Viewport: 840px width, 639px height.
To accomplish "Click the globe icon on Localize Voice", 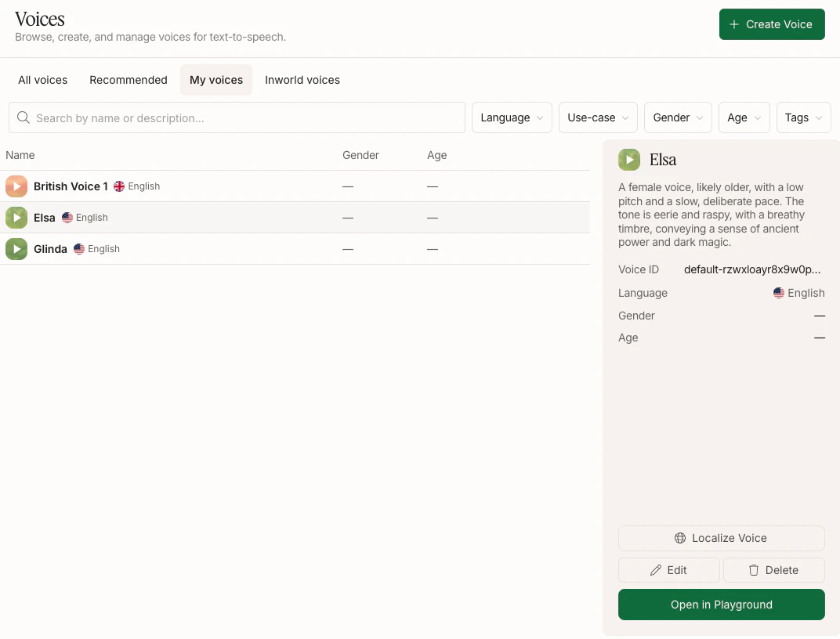I will (679, 538).
